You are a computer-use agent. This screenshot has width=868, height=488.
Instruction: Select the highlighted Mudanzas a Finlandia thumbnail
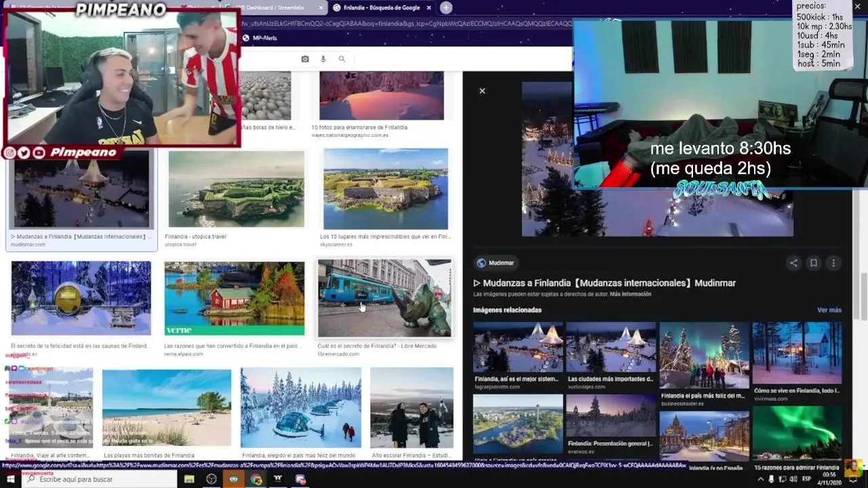81,189
